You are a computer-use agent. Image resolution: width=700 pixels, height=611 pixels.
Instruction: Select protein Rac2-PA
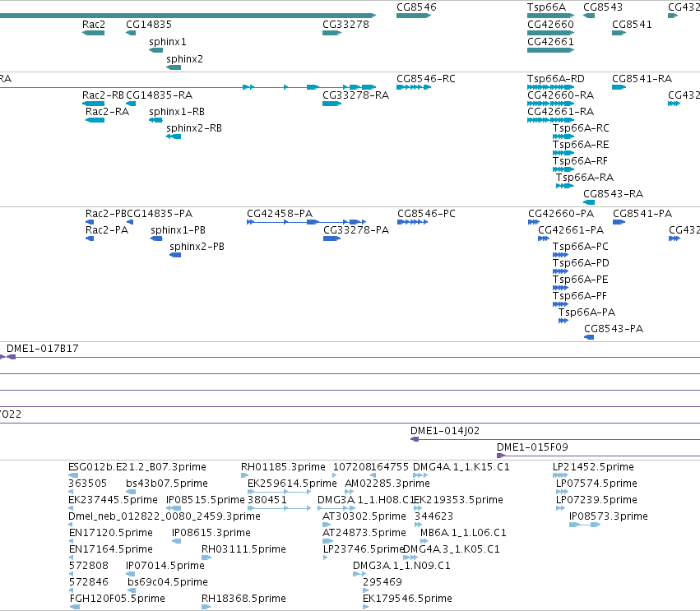[90, 238]
